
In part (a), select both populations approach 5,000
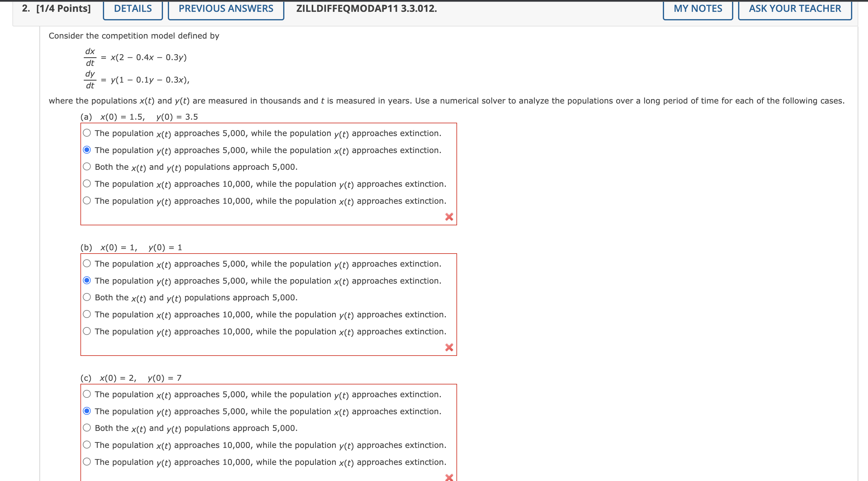pyautogui.click(x=87, y=166)
